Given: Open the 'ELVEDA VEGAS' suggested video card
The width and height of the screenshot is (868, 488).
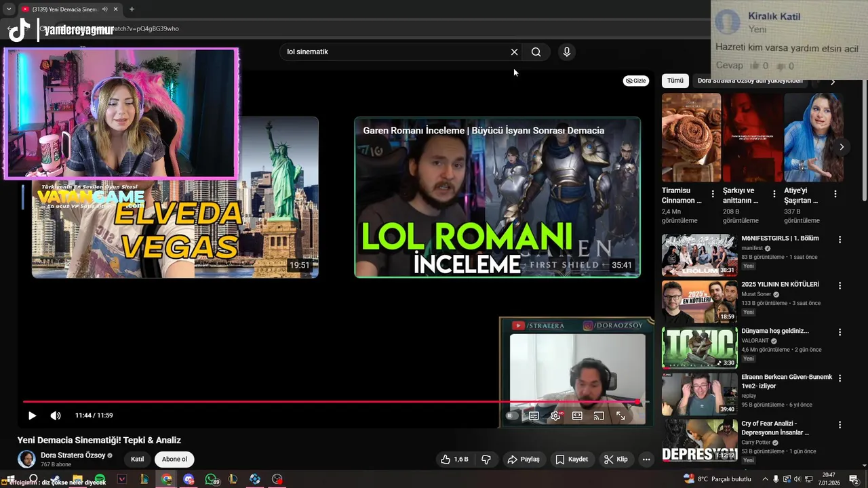Looking at the screenshot, I should click(x=175, y=197).
